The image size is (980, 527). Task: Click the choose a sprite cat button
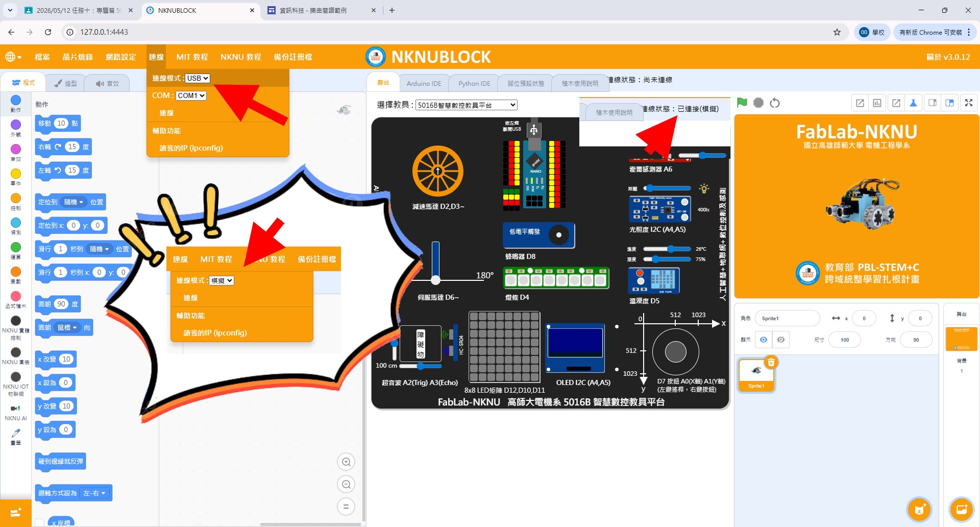(920, 509)
